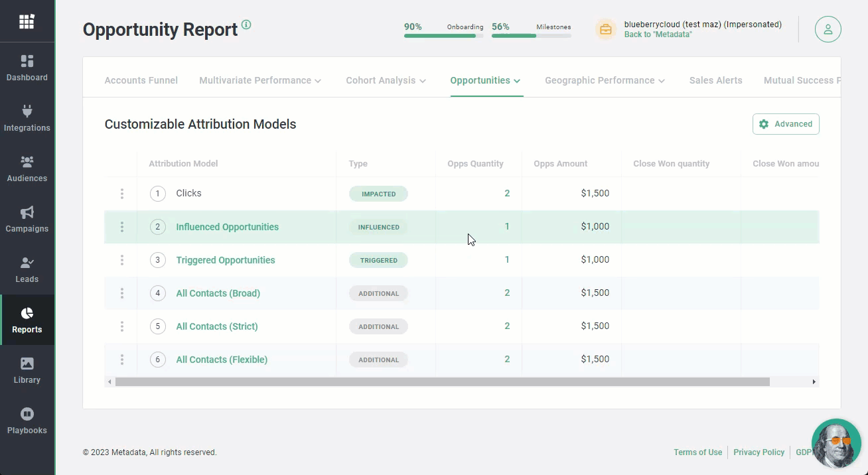Switch to the Accounts Funnel tab
This screenshot has height=475, width=868.
point(141,80)
